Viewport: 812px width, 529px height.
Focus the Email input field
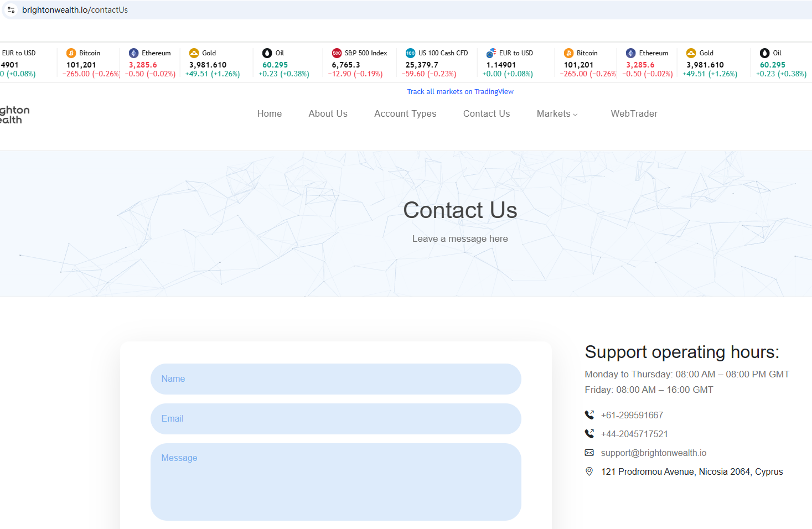(x=335, y=419)
